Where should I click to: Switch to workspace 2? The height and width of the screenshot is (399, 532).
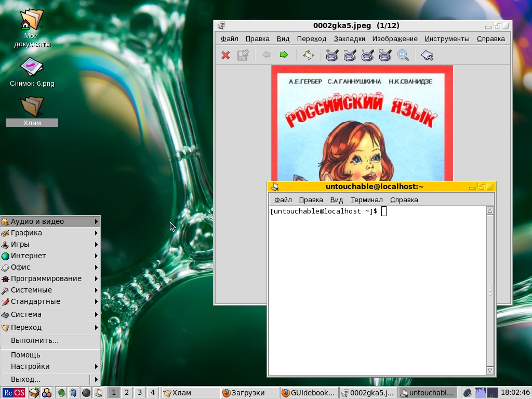[x=127, y=393]
